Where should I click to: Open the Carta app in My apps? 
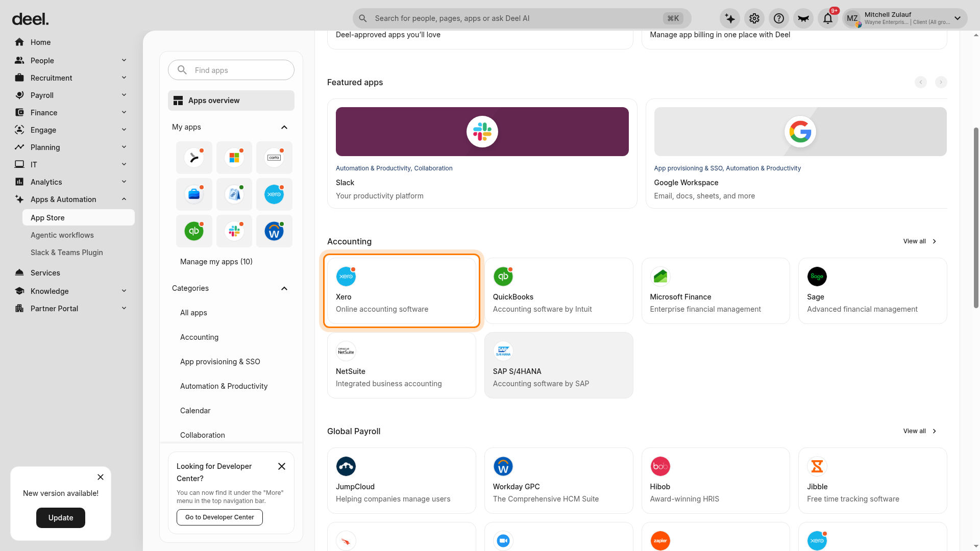coord(274,158)
